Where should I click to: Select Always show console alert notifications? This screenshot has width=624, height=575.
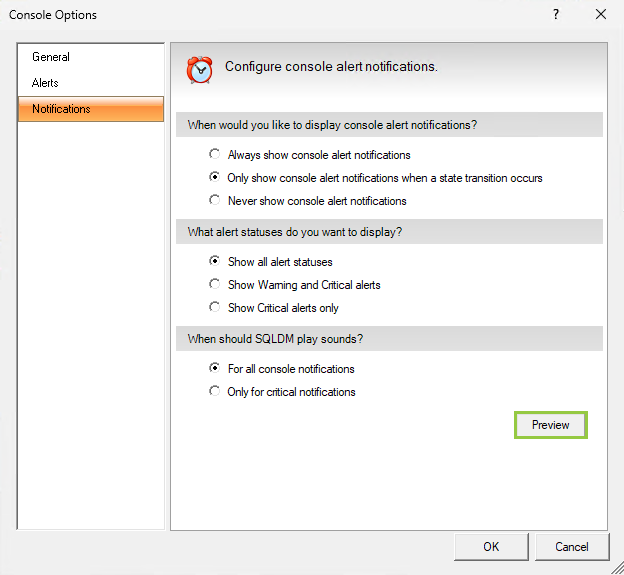pos(215,155)
